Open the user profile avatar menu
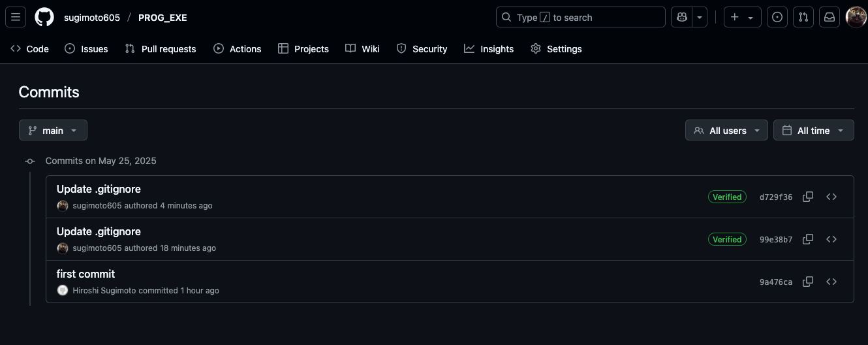 coord(856,18)
